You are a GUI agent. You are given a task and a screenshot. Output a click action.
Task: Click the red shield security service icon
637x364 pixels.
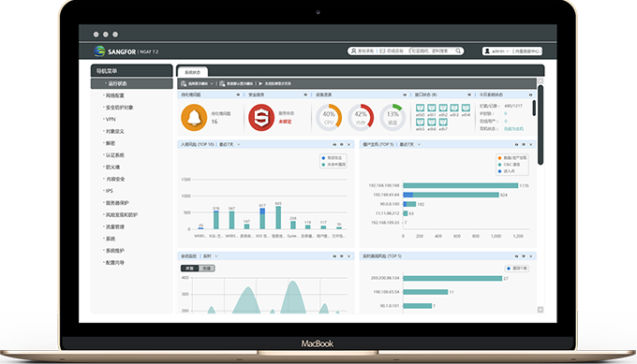pos(261,117)
